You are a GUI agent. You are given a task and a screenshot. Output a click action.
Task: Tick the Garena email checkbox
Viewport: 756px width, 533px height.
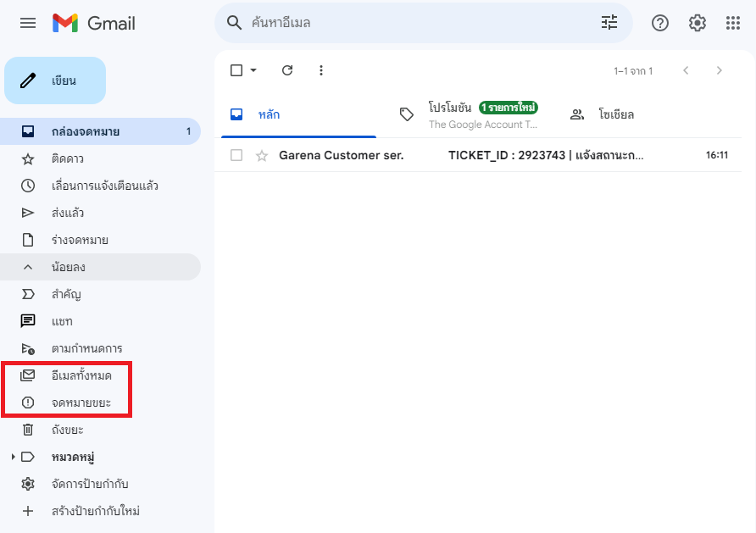[x=236, y=155]
